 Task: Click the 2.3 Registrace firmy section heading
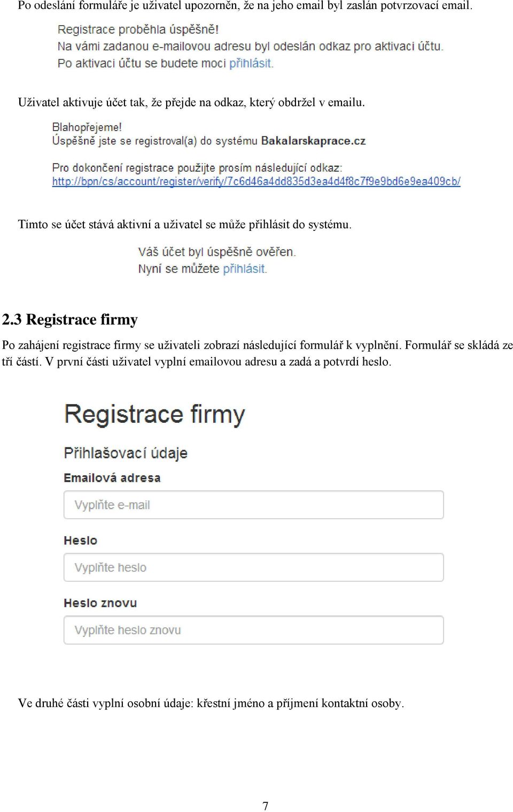(x=70, y=320)
